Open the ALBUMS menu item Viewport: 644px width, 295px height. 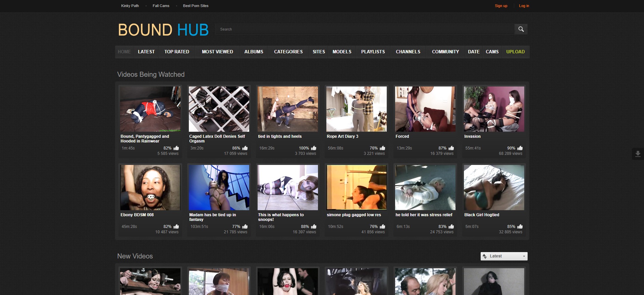coord(254,52)
